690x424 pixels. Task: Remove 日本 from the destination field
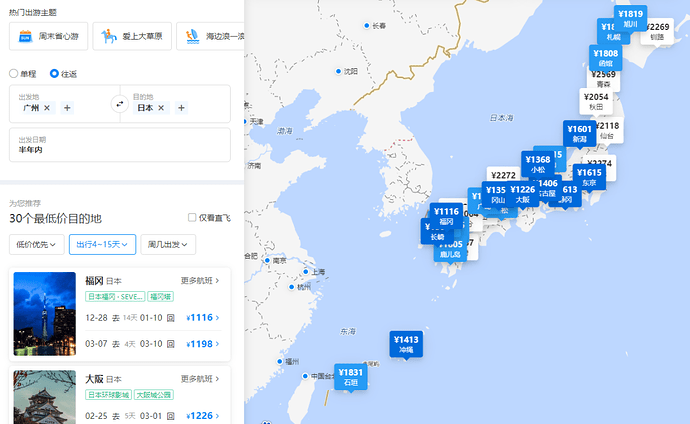(x=161, y=107)
